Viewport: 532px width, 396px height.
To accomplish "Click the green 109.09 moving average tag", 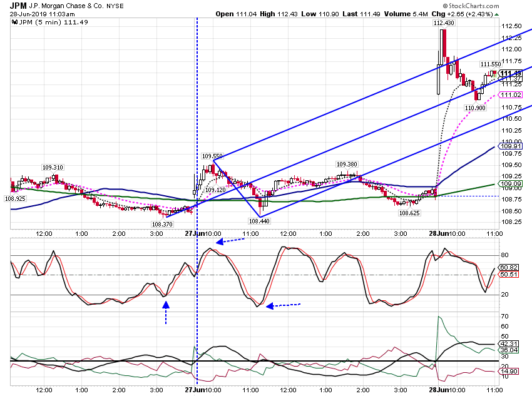I will 511,184.
